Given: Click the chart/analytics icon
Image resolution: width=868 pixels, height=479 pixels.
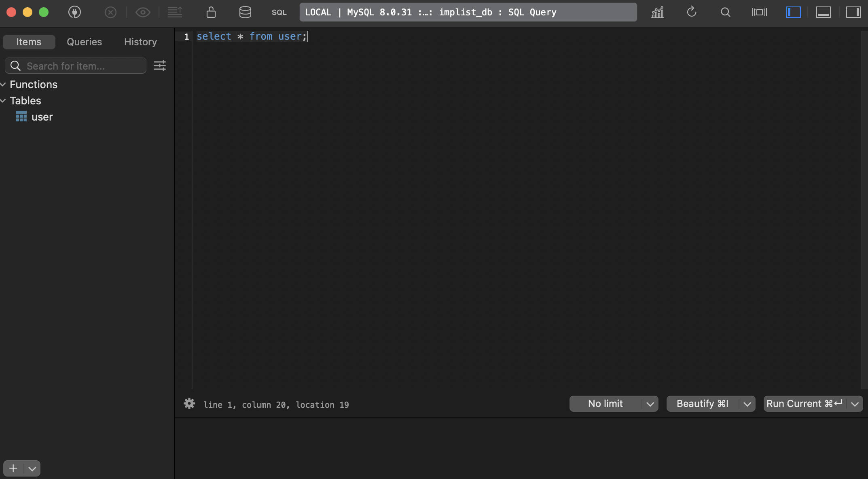Looking at the screenshot, I should coord(657,12).
